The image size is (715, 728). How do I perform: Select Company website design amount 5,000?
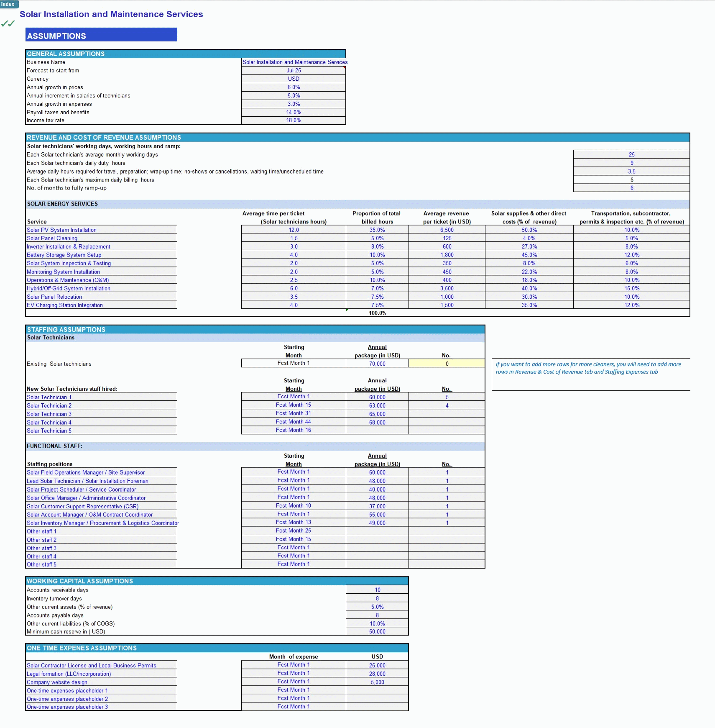(x=377, y=682)
